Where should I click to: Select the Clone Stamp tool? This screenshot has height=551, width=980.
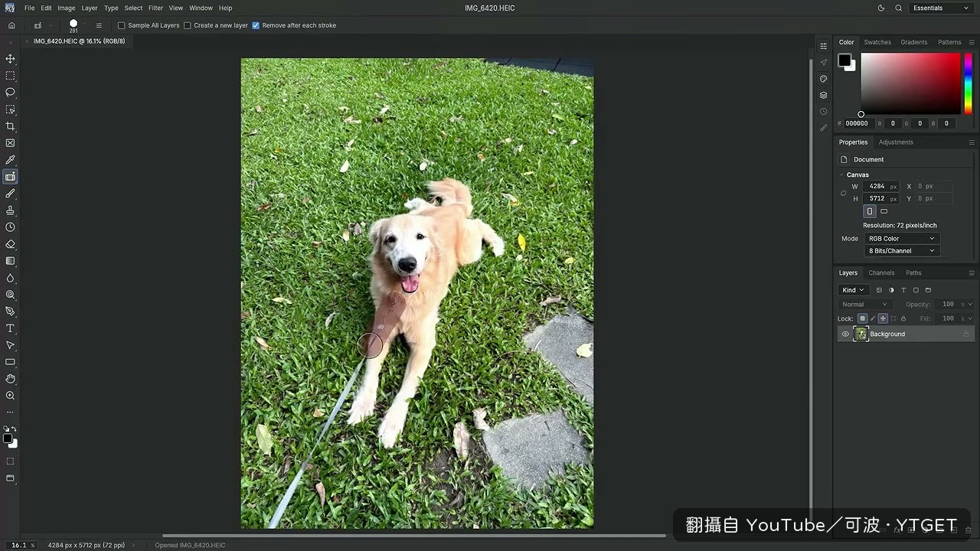point(10,210)
